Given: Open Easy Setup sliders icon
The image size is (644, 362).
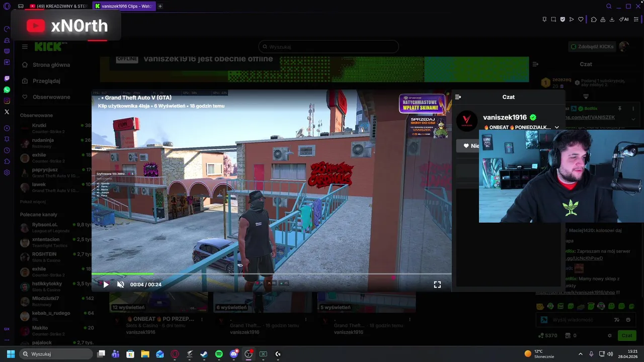Looking at the screenshot, I should [636, 20].
